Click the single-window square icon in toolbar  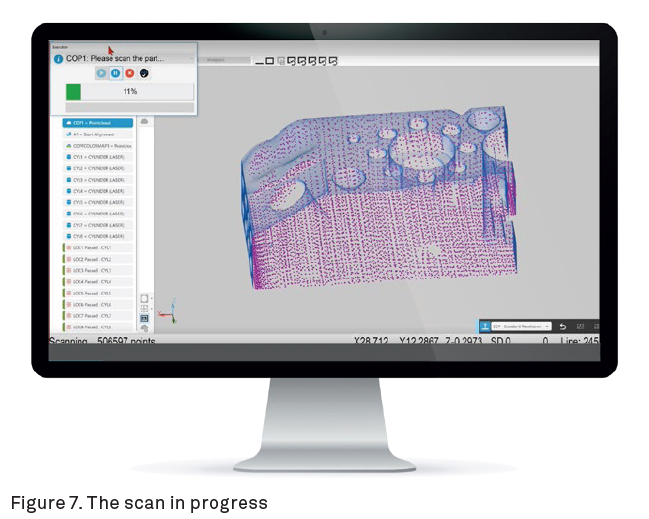tap(269, 61)
